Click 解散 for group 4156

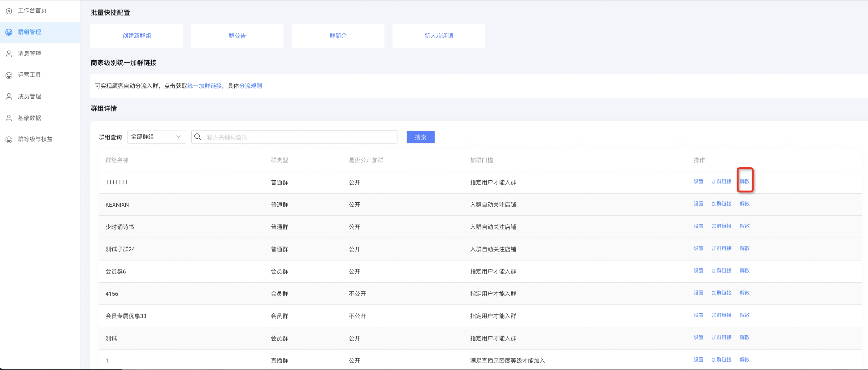point(745,293)
